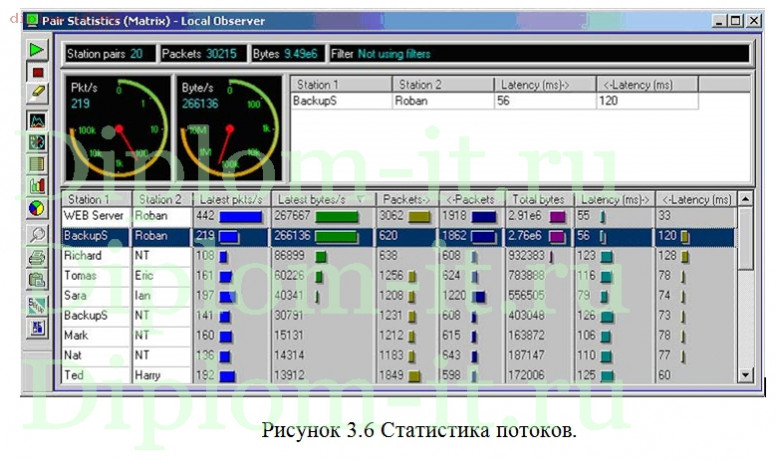Select the Mark station row
The image size is (776, 460).
click(x=399, y=335)
